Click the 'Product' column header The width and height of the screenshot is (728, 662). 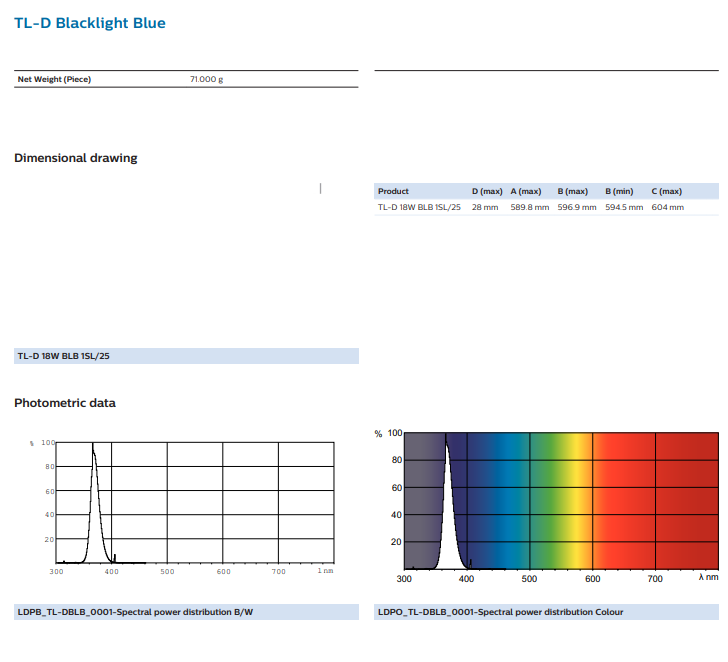point(393,191)
